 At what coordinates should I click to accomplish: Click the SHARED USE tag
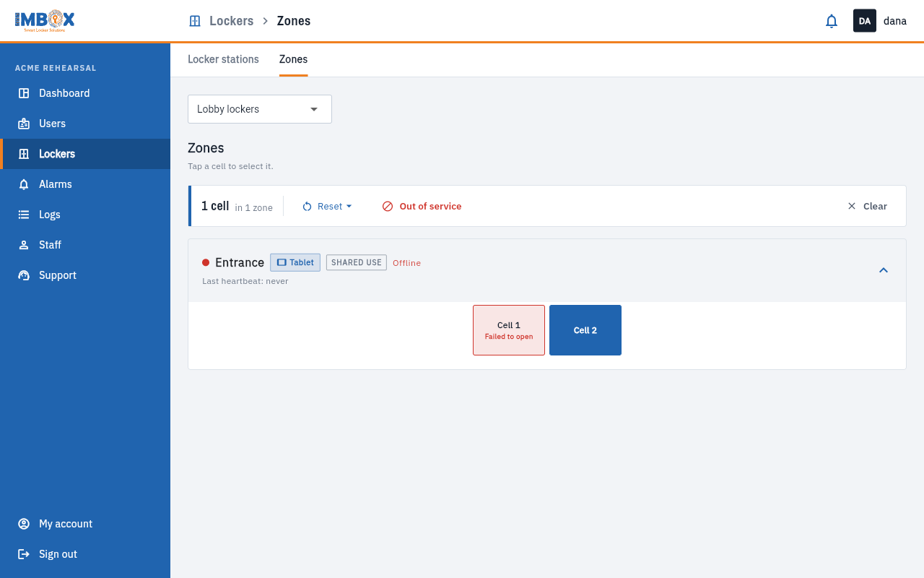point(357,262)
